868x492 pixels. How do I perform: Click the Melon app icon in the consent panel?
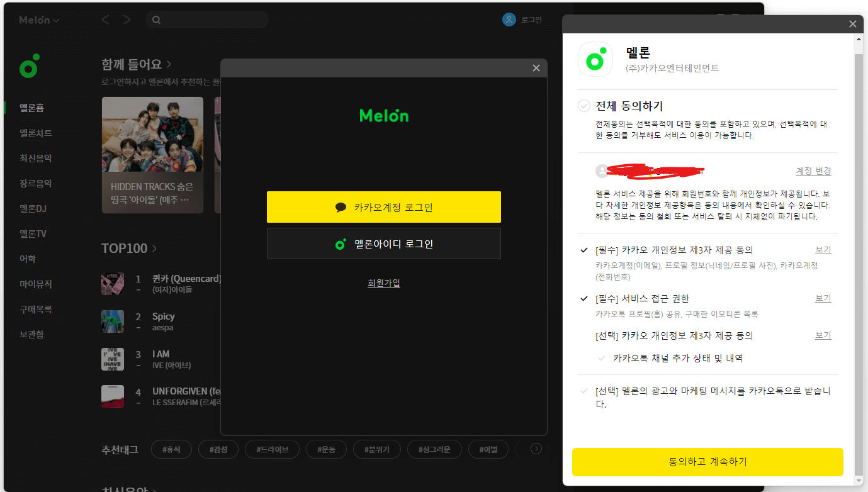[595, 59]
